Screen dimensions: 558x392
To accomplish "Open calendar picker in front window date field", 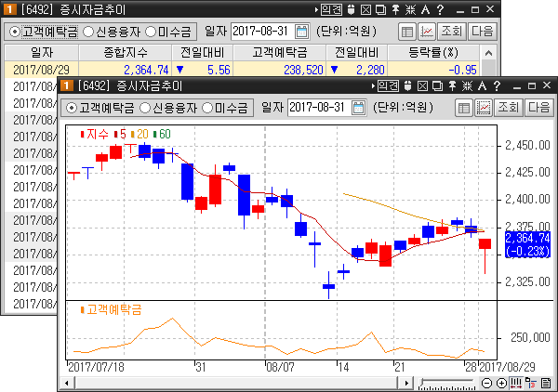I will [358, 108].
